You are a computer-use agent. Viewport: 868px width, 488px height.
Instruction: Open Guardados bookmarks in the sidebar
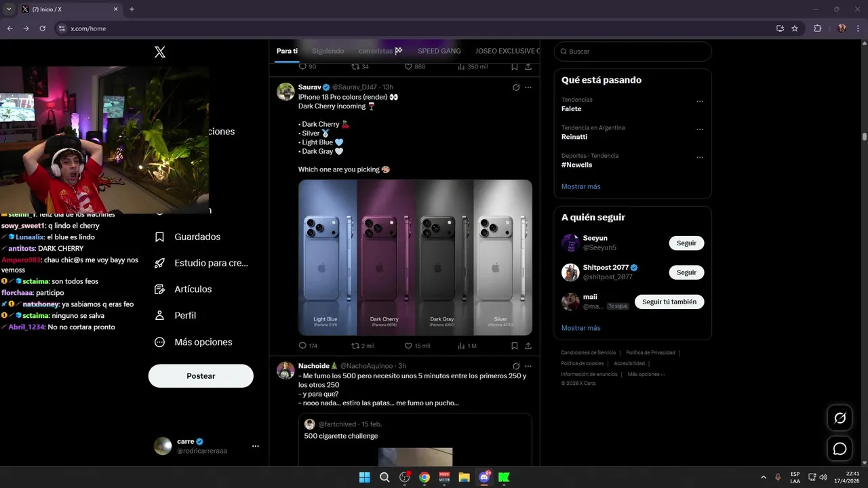click(187, 237)
